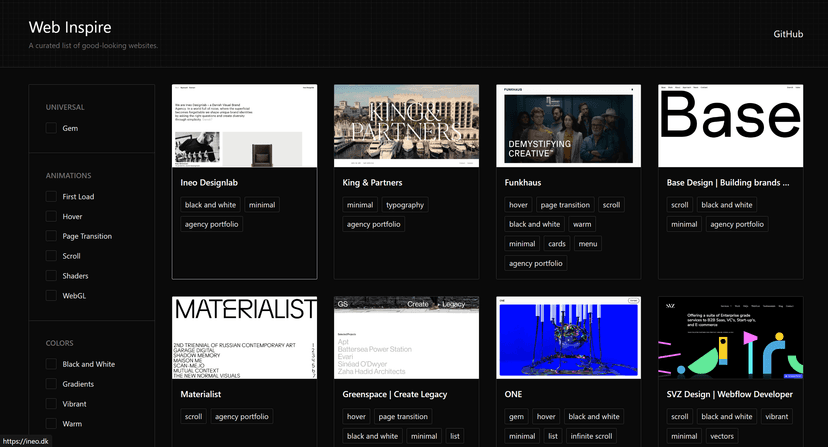Viewport: 828px width, 447px height.
Task: Click ONE's gem tag
Action: pyautogui.click(x=516, y=416)
